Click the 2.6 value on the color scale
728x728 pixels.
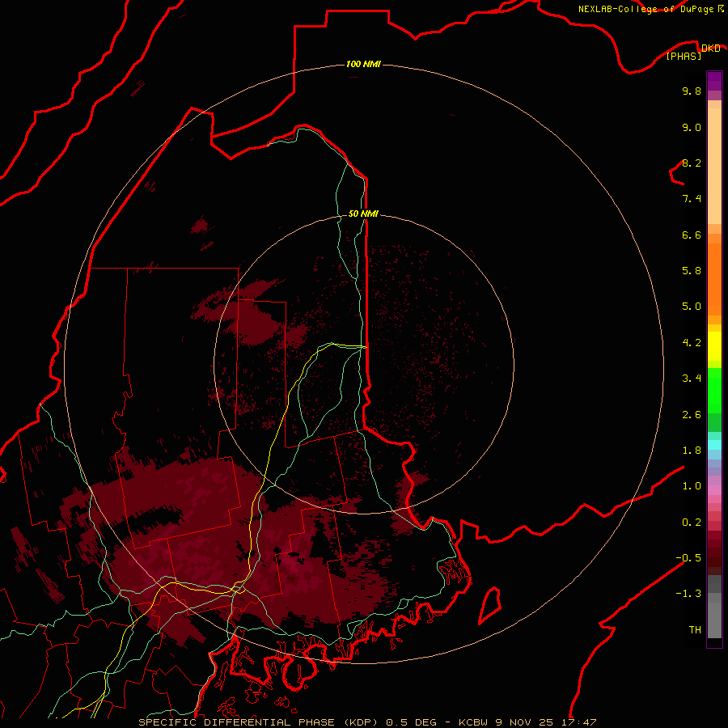[692, 414]
